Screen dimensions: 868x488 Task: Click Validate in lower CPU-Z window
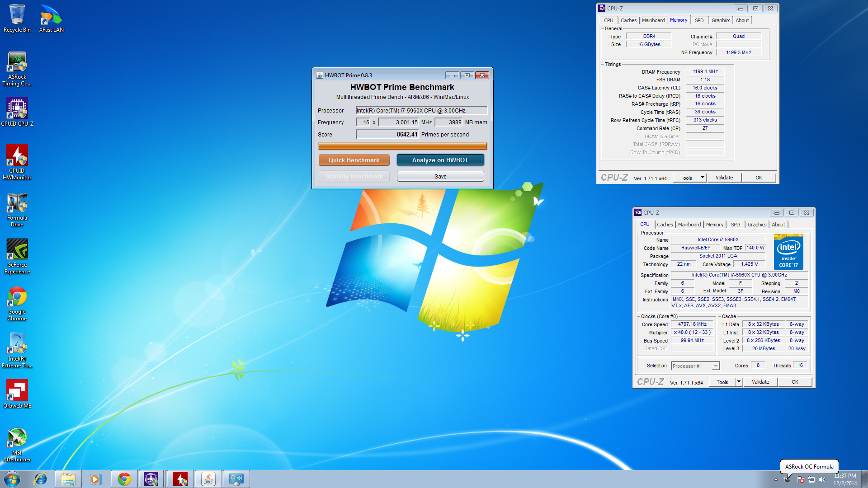pos(760,382)
